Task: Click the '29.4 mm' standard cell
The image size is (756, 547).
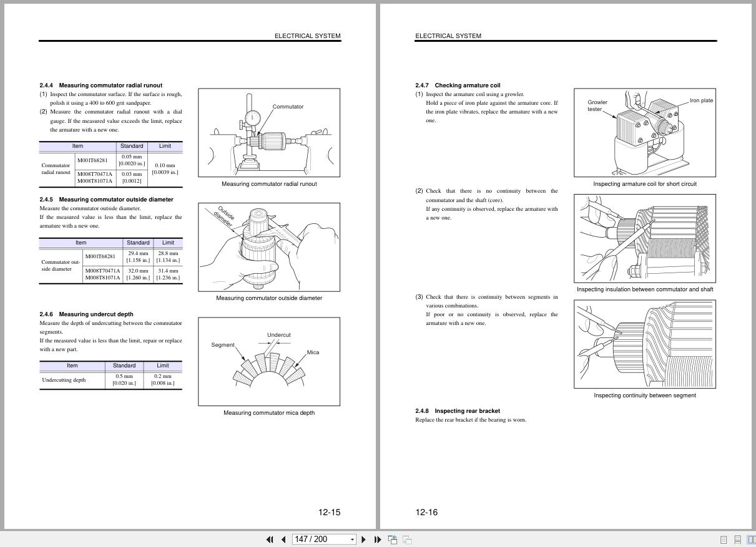Action: coord(138,257)
